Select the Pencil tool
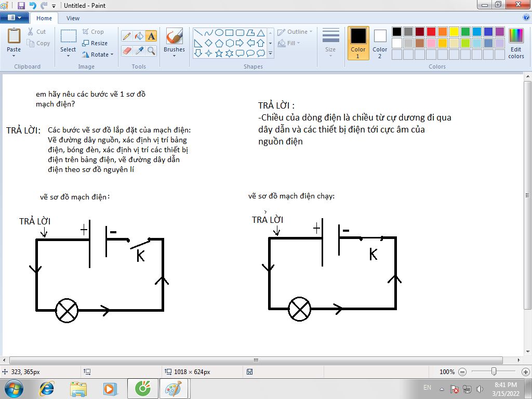Viewport: 532px width, 399px height. [127, 36]
